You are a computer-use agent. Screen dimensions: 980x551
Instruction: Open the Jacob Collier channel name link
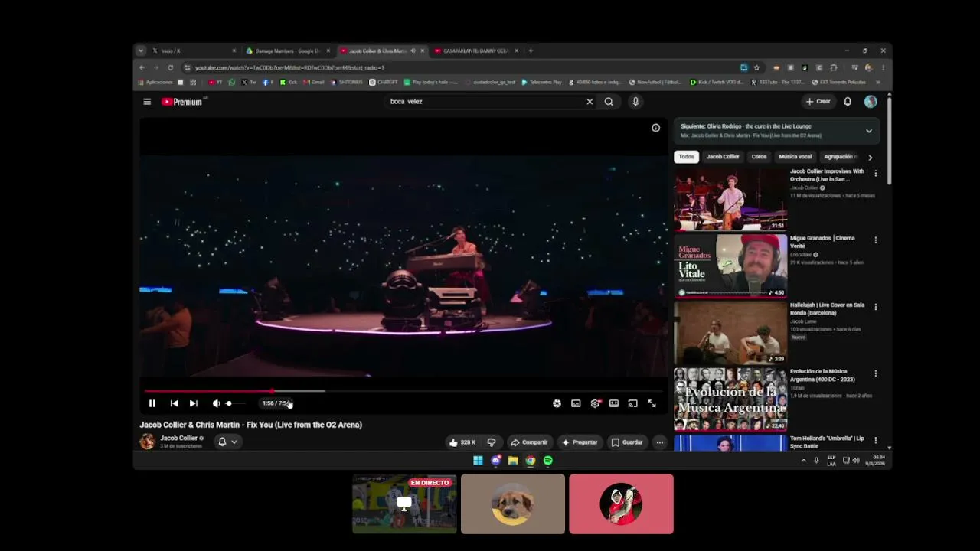point(178,438)
